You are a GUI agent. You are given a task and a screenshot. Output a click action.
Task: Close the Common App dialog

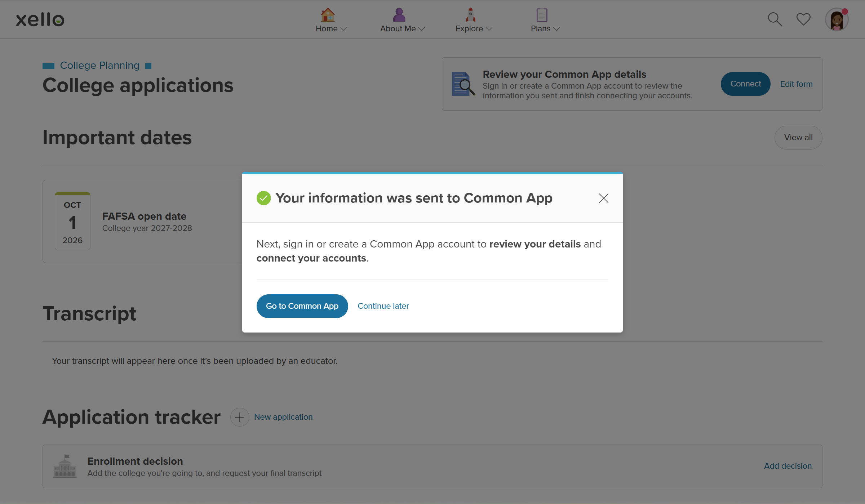pos(604,198)
